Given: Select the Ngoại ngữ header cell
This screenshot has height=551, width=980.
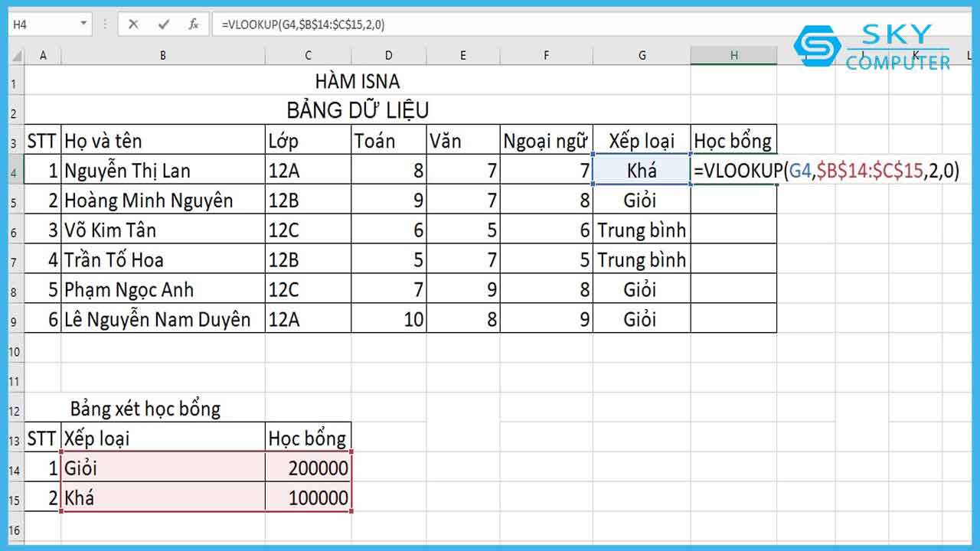Looking at the screenshot, I should 546,140.
